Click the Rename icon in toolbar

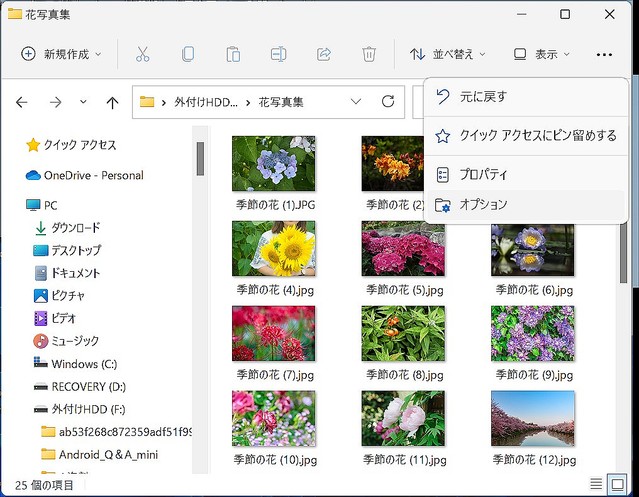pyautogui.click(x=279, y=54)
